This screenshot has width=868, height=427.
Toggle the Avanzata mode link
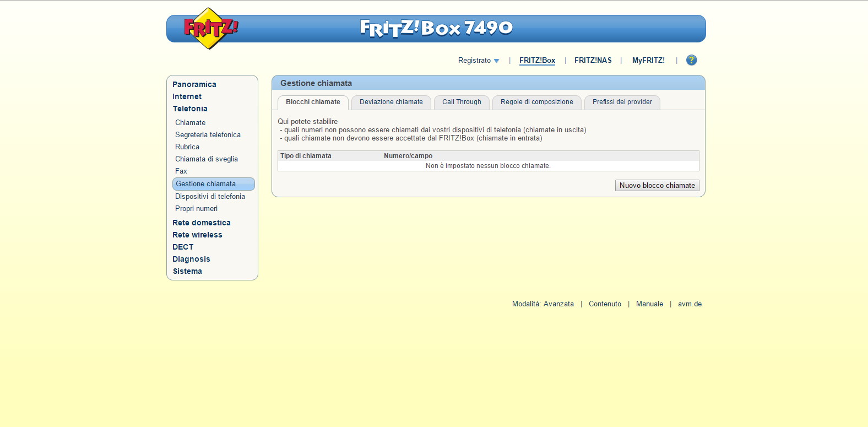(x=558, y=304)
